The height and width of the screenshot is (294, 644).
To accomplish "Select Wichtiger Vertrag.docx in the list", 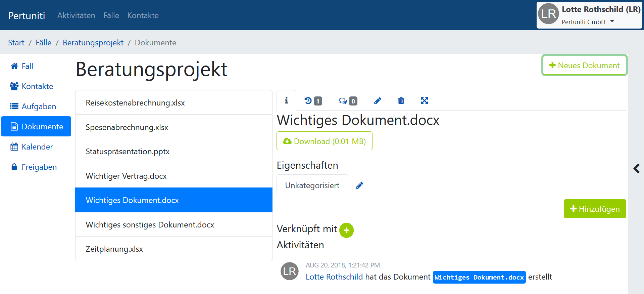I will pyautogui.click(x=174, y=176).
